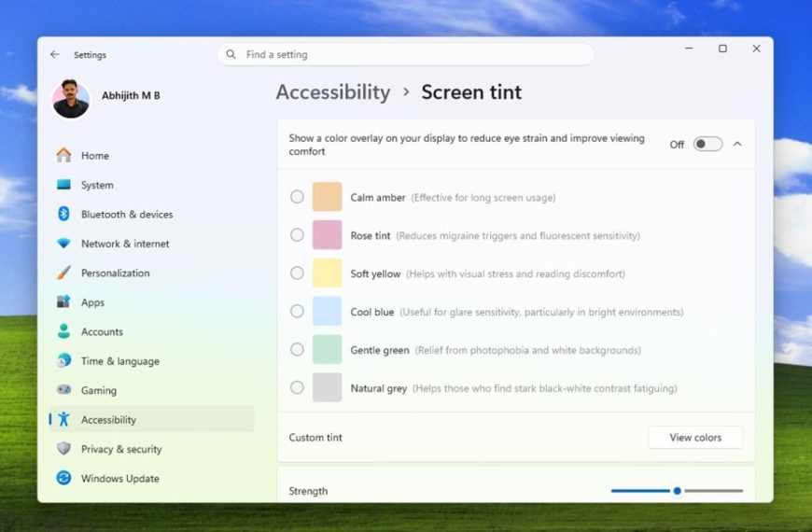This screenshot has height=532, width=812.
Task: Click 'Relief from photophobia' description text
Action: point(528,350)
